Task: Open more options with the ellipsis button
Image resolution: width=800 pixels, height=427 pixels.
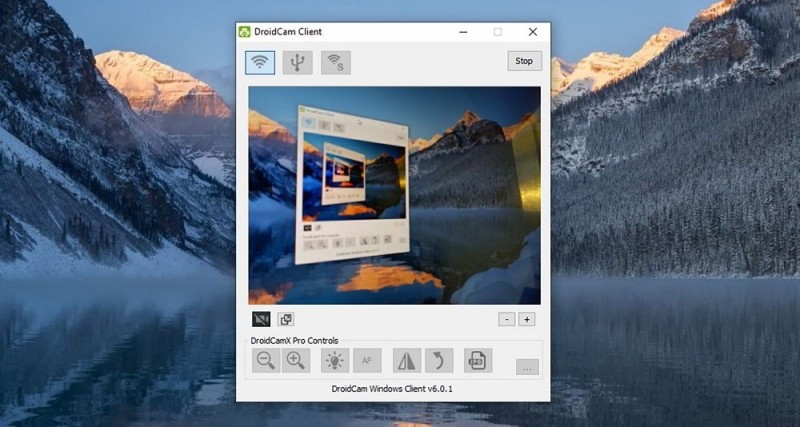Action: [528, 367]
